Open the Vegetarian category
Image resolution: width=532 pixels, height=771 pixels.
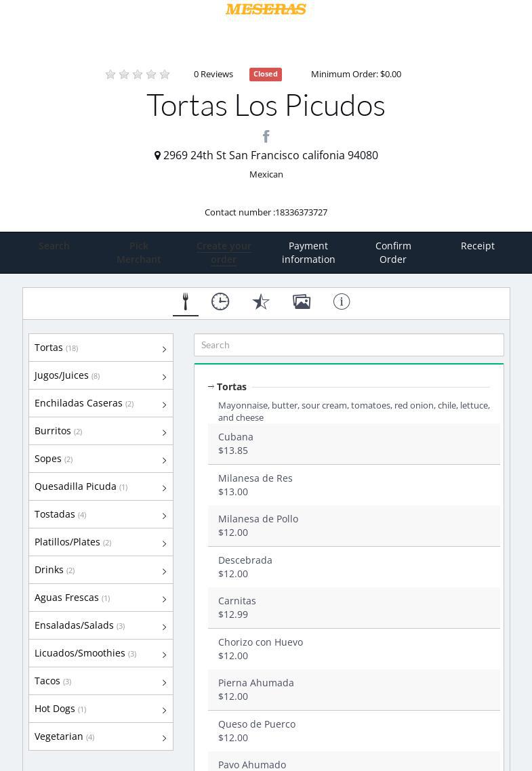[100, 736]
